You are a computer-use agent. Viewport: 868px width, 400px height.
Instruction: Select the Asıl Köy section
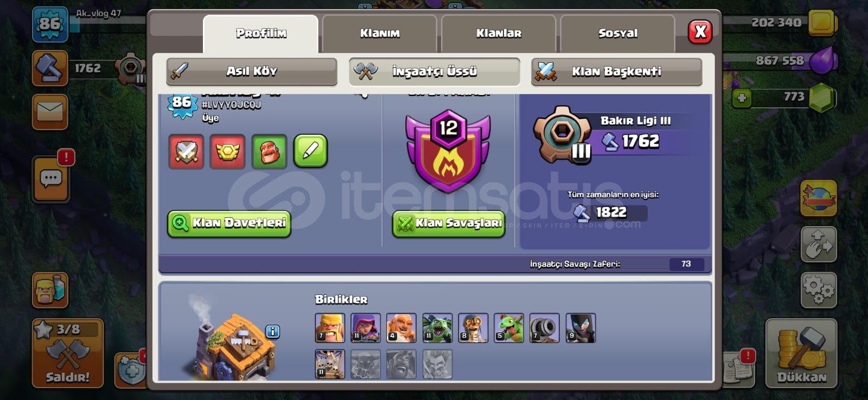coord(252,71)
